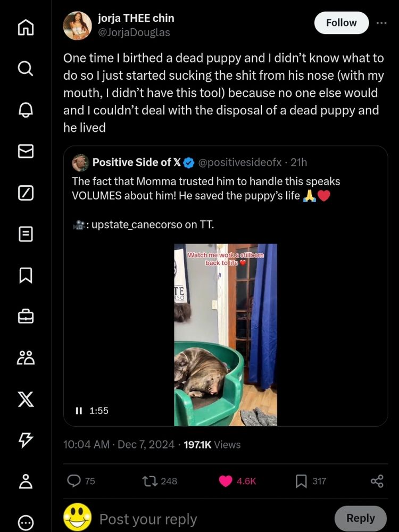This screenshot has height=532, width=399.
Task: Open post options three-dot menu
Action: 381,23
